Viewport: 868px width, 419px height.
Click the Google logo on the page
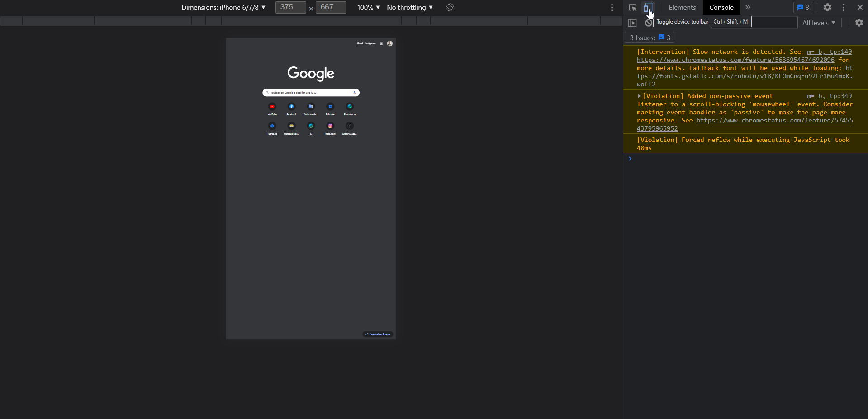[x=311, y=73]
